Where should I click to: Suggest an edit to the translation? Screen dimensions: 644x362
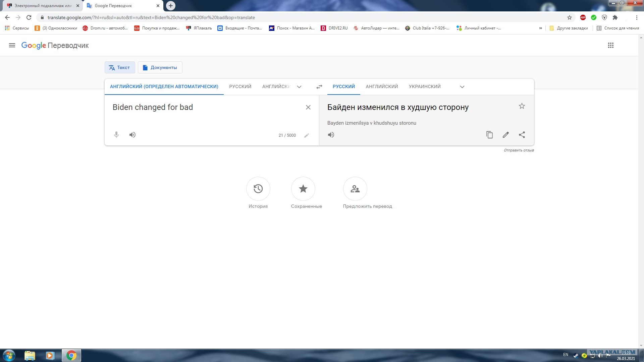tap(506, 135)
